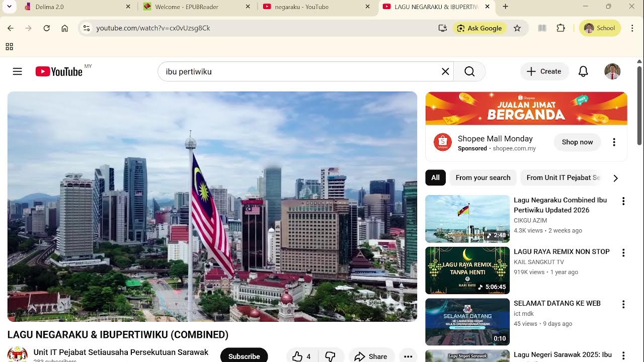Open the tab search dropdown arrow
Image resolution: width=644 pixels, height=362 pixels.
[x=9, y=7]
